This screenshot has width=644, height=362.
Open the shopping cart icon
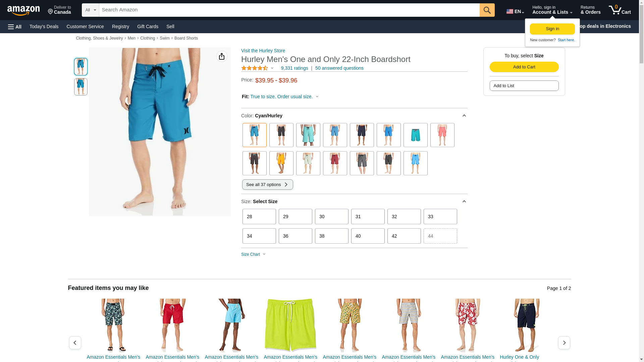[620, 10]
